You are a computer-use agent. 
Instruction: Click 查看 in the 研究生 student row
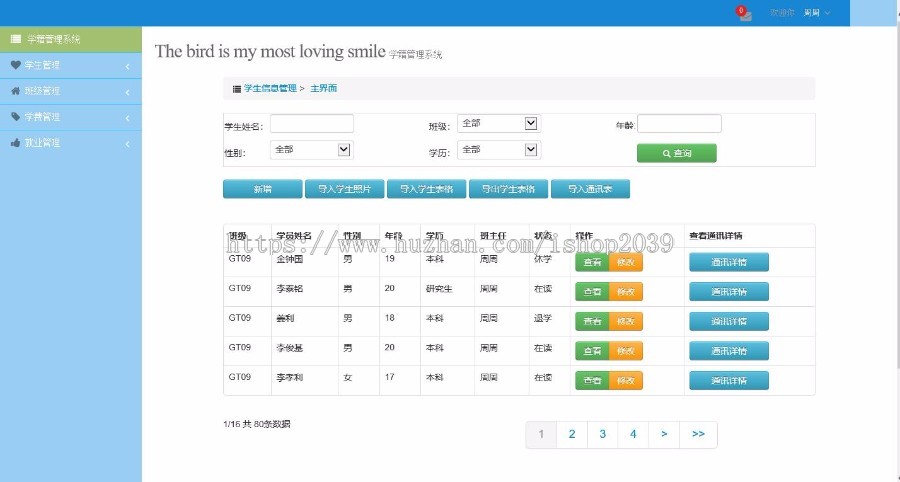click(x=592, y=291)
